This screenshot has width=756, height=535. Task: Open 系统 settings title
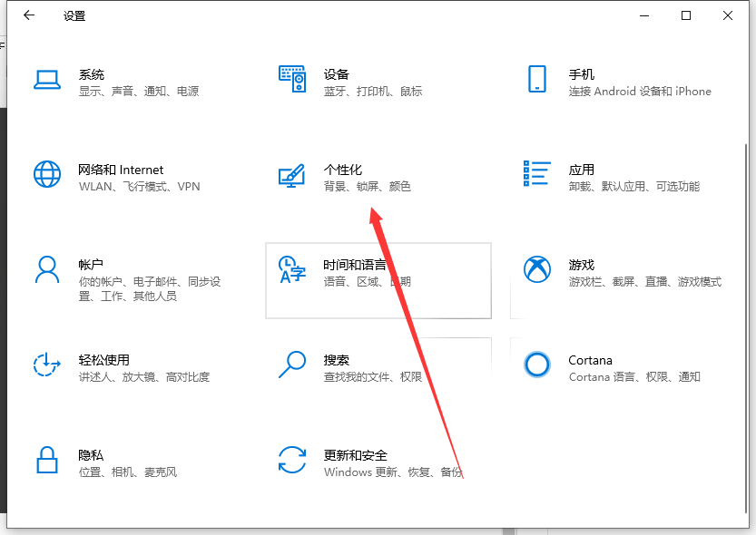(x=92, y=74)
